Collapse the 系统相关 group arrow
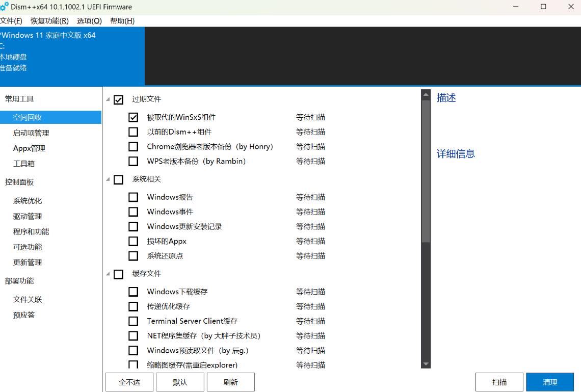 pyautogui.click(x=108, y=179)
